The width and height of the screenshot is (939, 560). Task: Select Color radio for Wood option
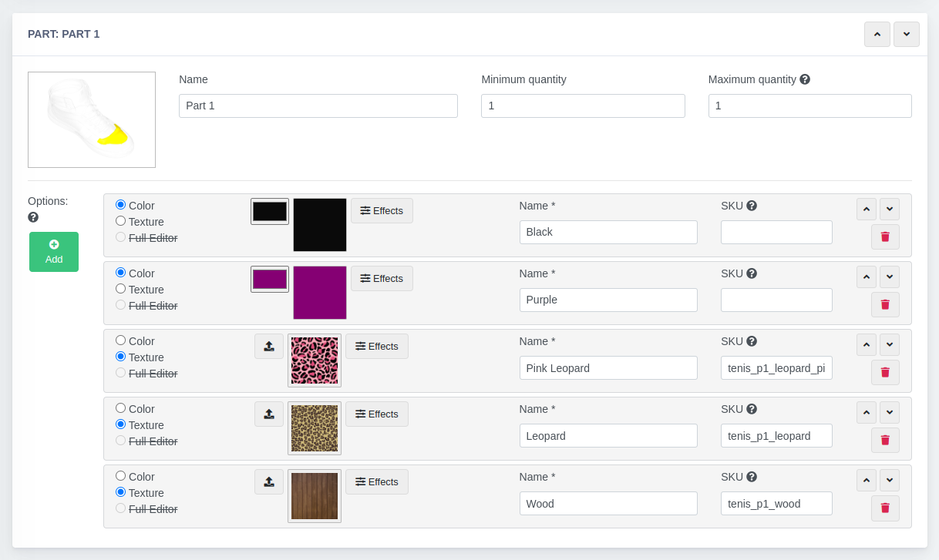point(120,476)
